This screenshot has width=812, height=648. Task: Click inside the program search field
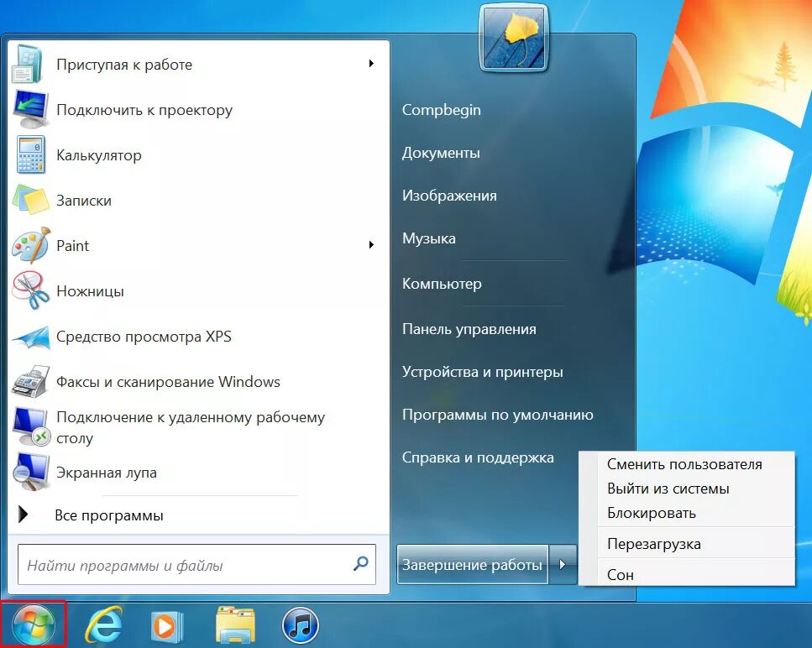193,565
